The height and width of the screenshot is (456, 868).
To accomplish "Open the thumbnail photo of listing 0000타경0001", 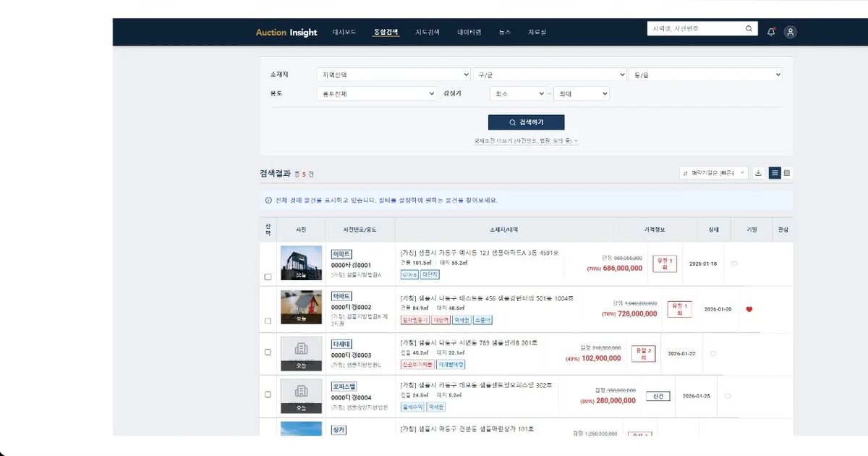I will (301, 263).
